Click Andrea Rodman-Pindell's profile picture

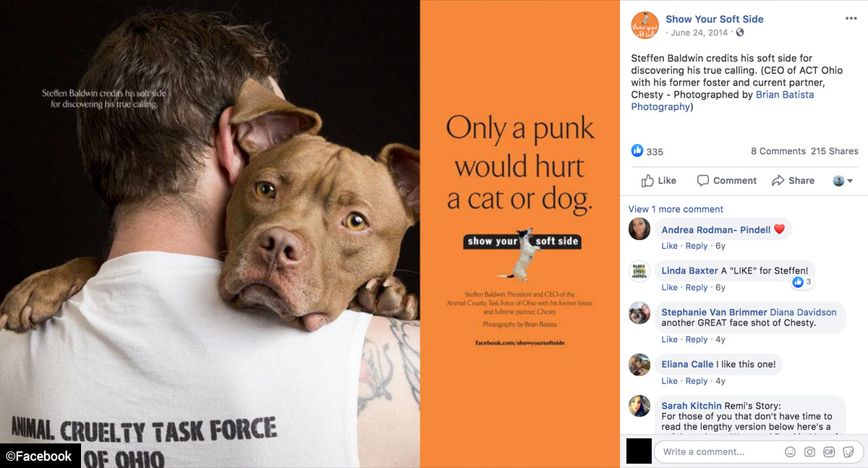(640, 229)
